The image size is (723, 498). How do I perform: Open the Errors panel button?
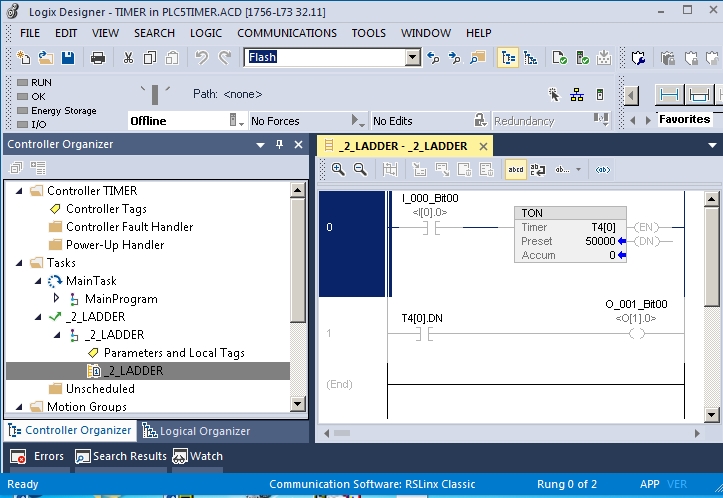coord(38,457)
